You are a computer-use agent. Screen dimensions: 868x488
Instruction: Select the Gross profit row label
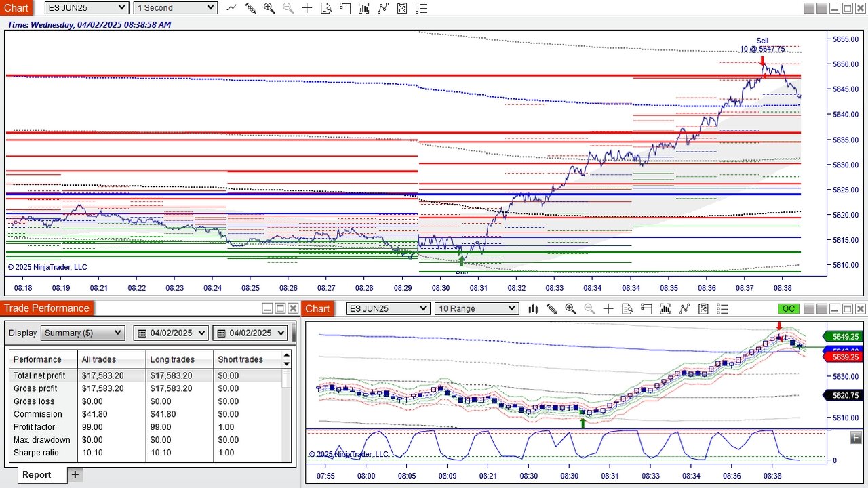coord(35,388)
